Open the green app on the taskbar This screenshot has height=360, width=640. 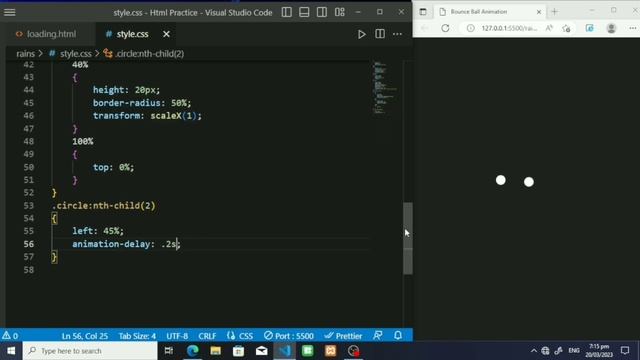tap(308, 351)
